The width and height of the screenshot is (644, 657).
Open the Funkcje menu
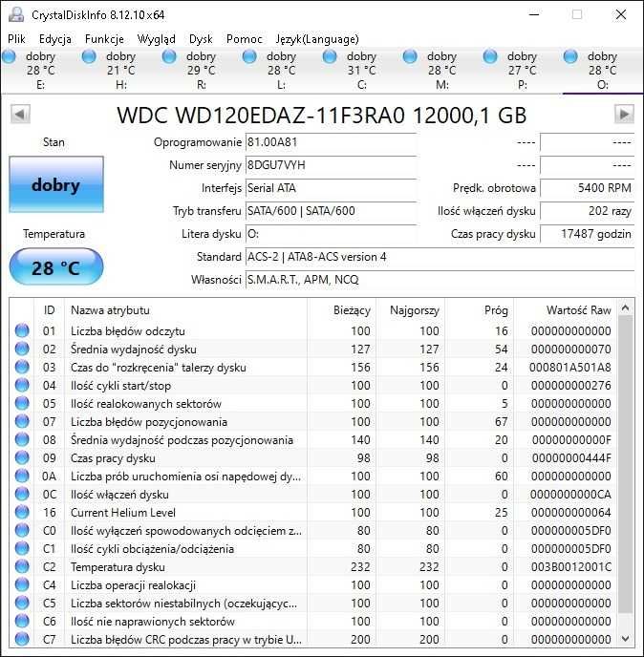(x=104, y=39)
